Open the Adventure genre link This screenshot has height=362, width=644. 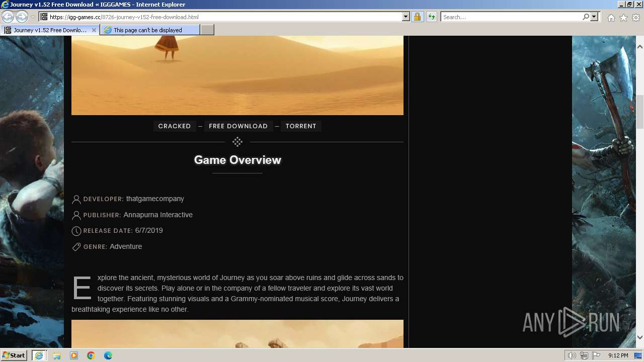pos(126,246)
